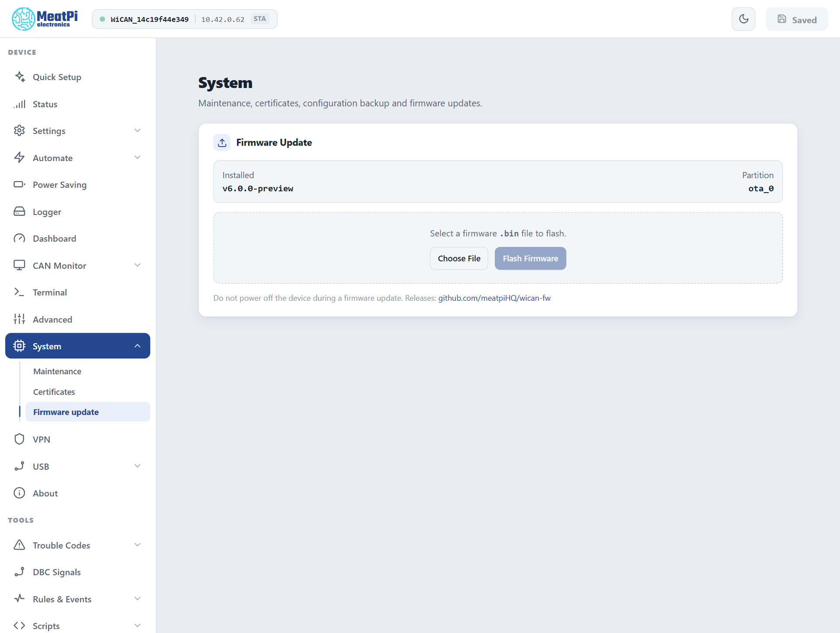The height and width of the screenshot is (633, 840).
Task: Click the Rules & Events pulse icon
Action: 20,599
